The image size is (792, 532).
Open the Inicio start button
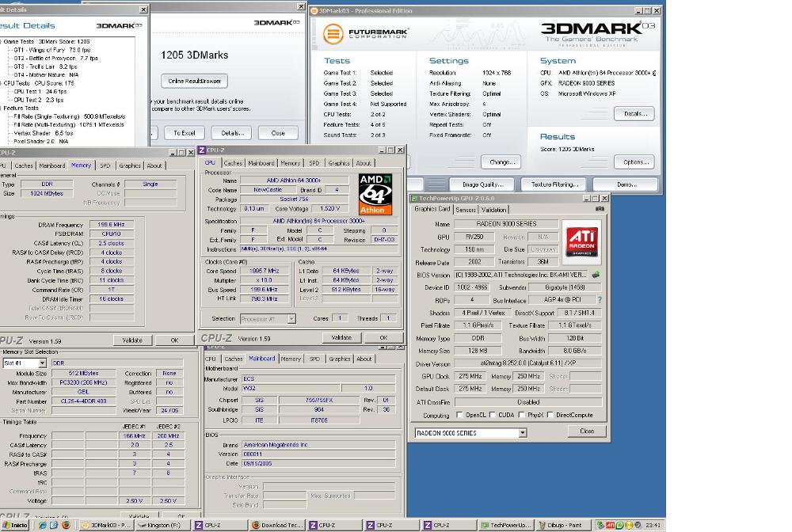click(x=15, y=525)
